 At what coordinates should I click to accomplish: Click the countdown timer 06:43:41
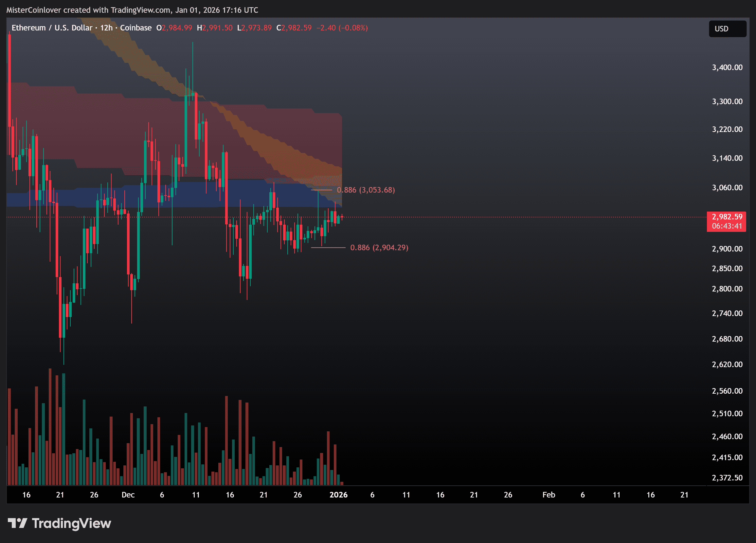[x=727, y=226]
